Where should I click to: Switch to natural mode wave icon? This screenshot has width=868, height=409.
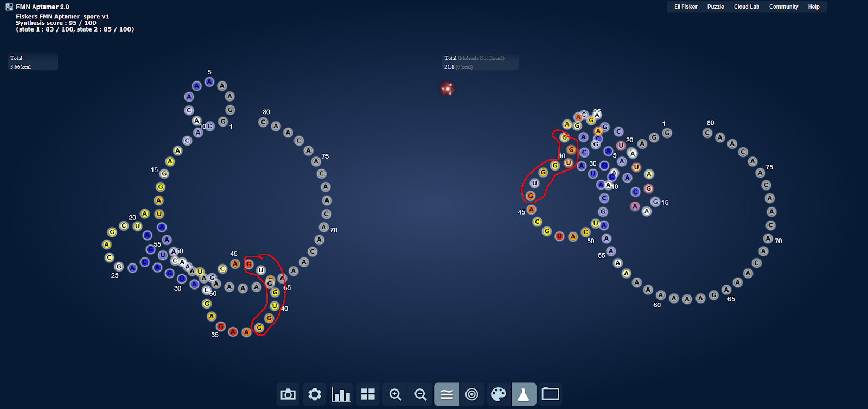pos(446,394)
